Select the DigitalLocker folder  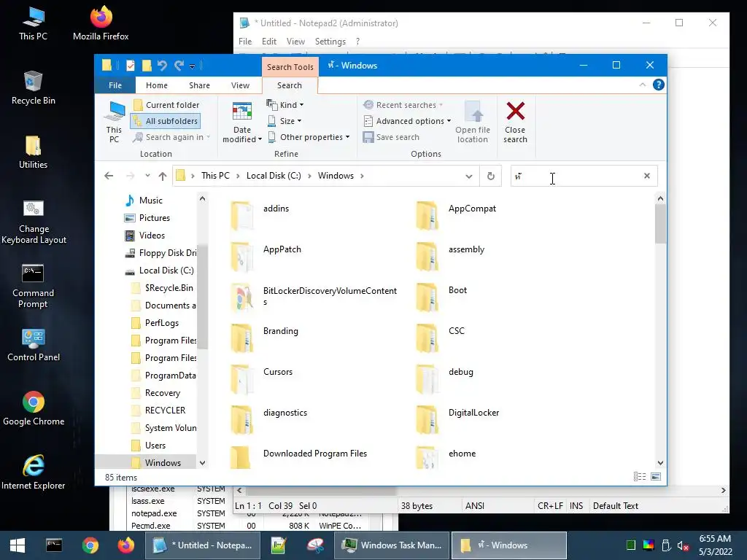(458, 419)
